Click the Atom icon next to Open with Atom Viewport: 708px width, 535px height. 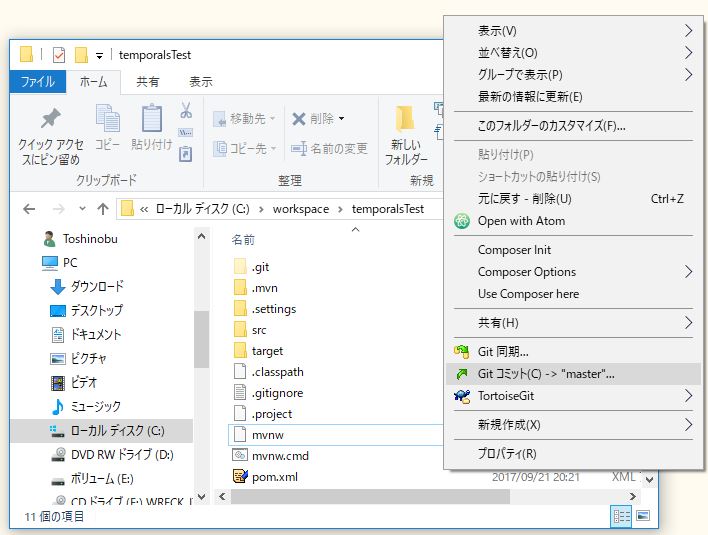pos(461,221)
